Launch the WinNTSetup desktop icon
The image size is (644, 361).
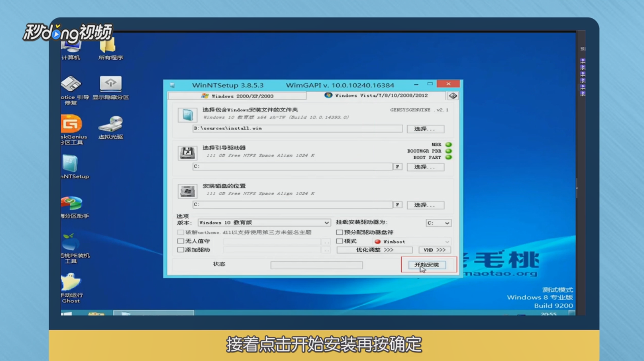[x=72, y=167]
